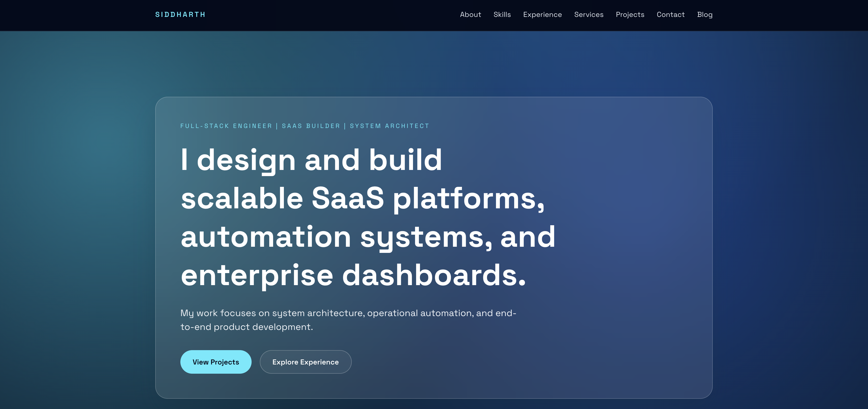
Task: Open the rightmost navigation link labeled Blog
Action: [x=705, y=15]
